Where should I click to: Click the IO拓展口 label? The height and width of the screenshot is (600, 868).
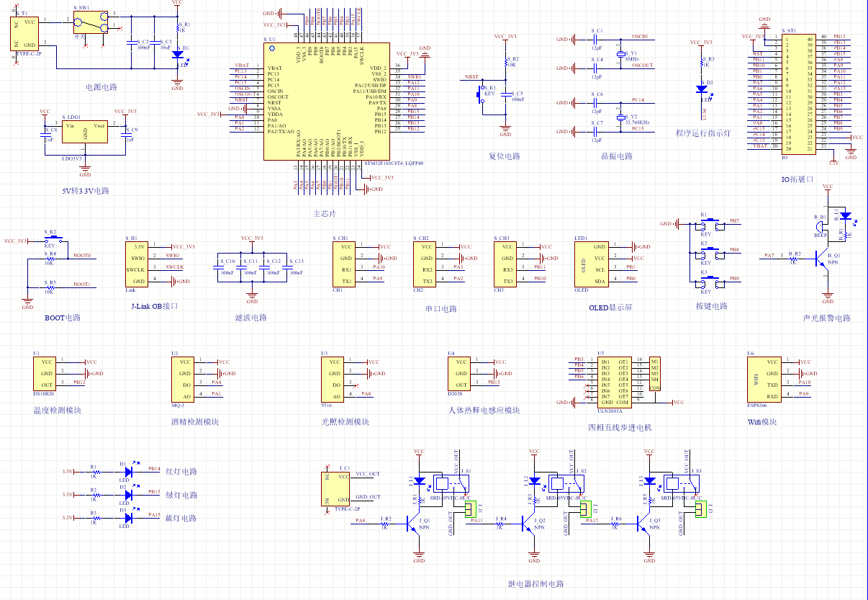(797, 179)
